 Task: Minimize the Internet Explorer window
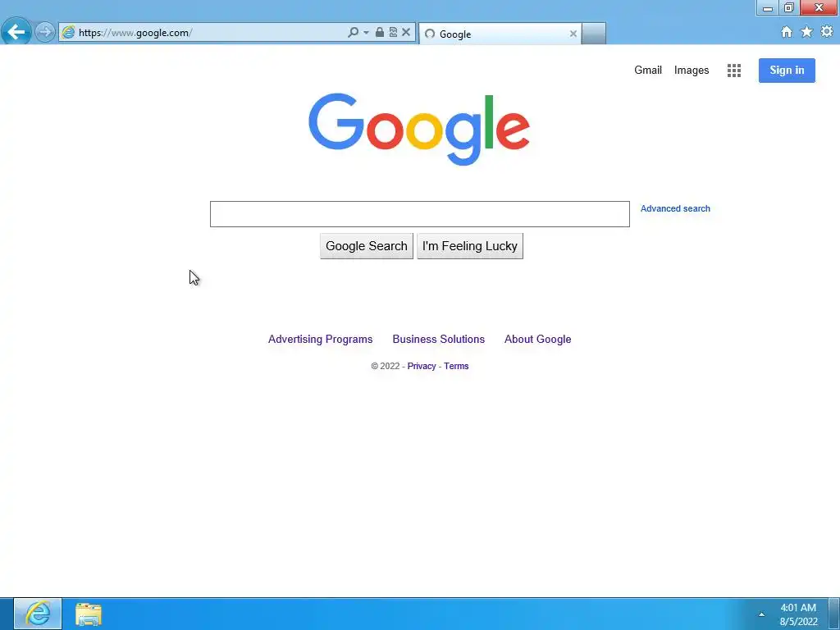pyautogui.click(x=767, y=7)
